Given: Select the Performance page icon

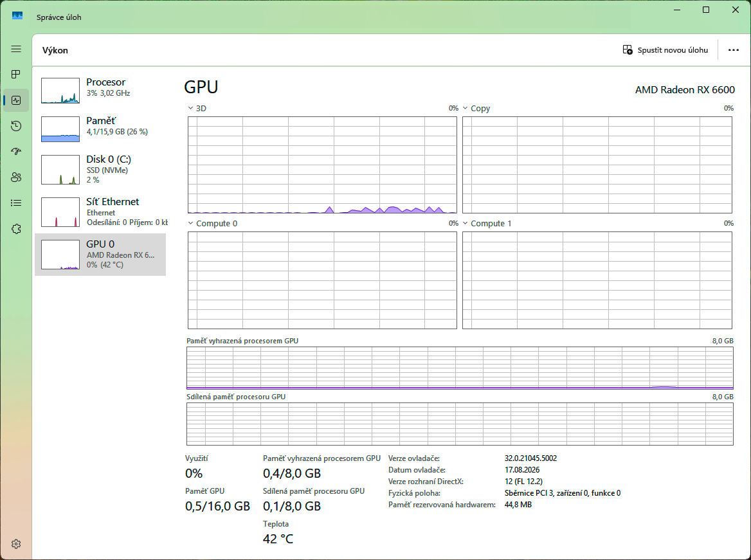Looking at the screenshot, I should point(16,100).
